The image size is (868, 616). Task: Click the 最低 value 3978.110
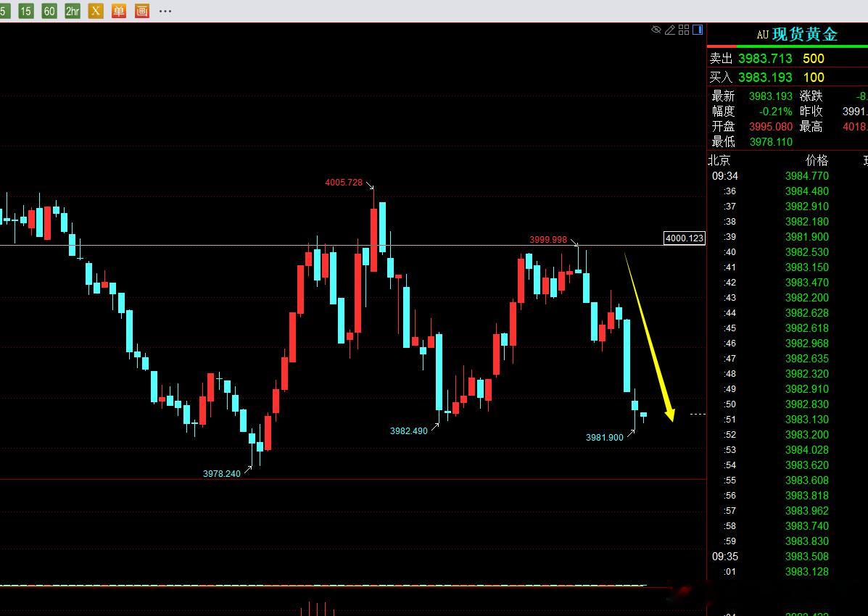[771, 142]
